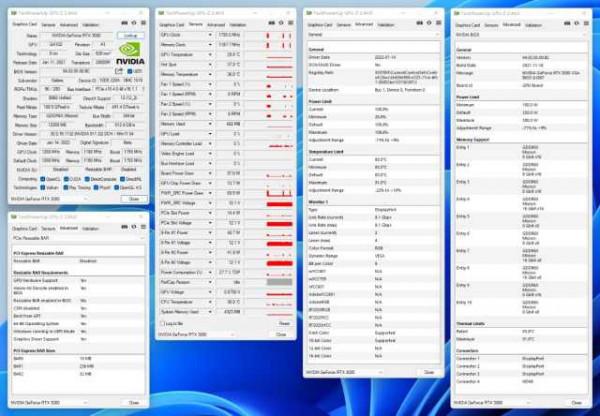600x416 pixels.
Task: Click the Lookup button
Action: coord(130,36)
